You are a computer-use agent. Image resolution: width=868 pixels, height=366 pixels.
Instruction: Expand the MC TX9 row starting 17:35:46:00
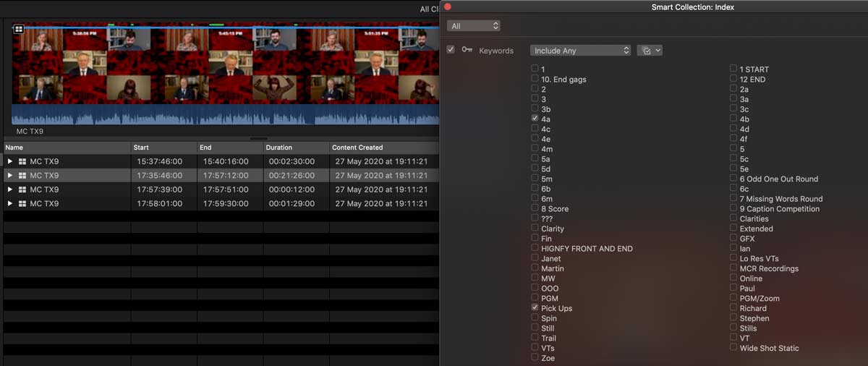click(10, 176)
